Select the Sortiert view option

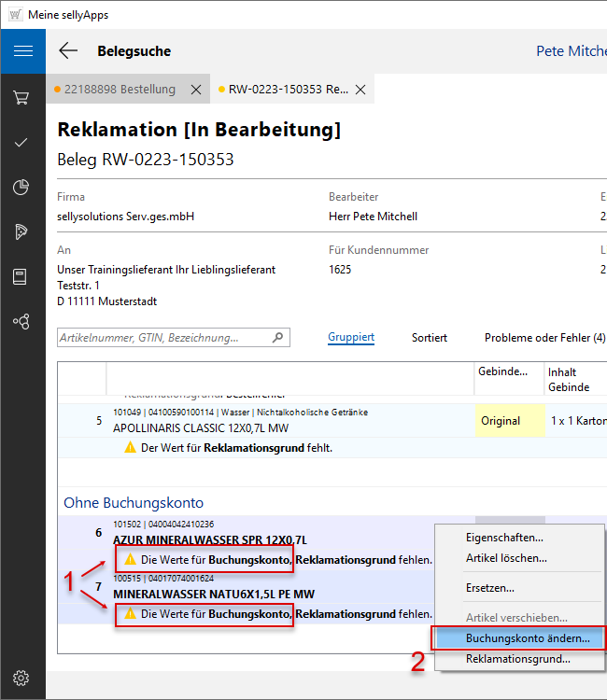[x=430, y=337]
